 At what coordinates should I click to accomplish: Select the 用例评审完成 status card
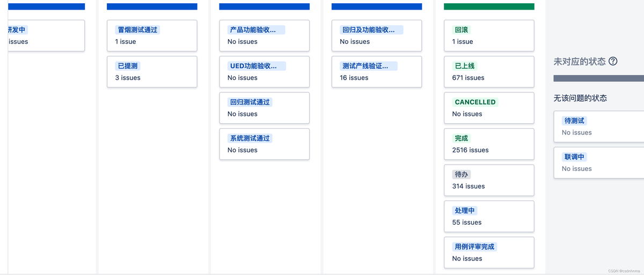click(489, 252)
